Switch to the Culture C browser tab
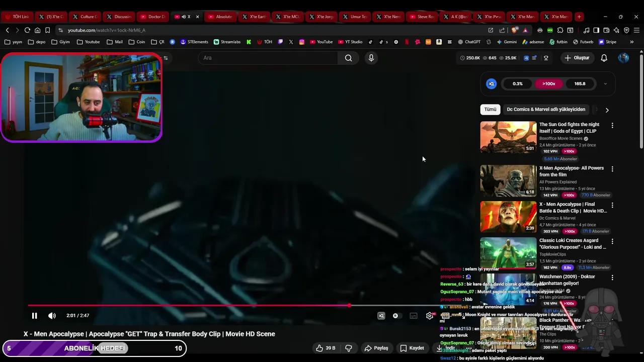This screenshot has width=644, height=362. [85, 17]
